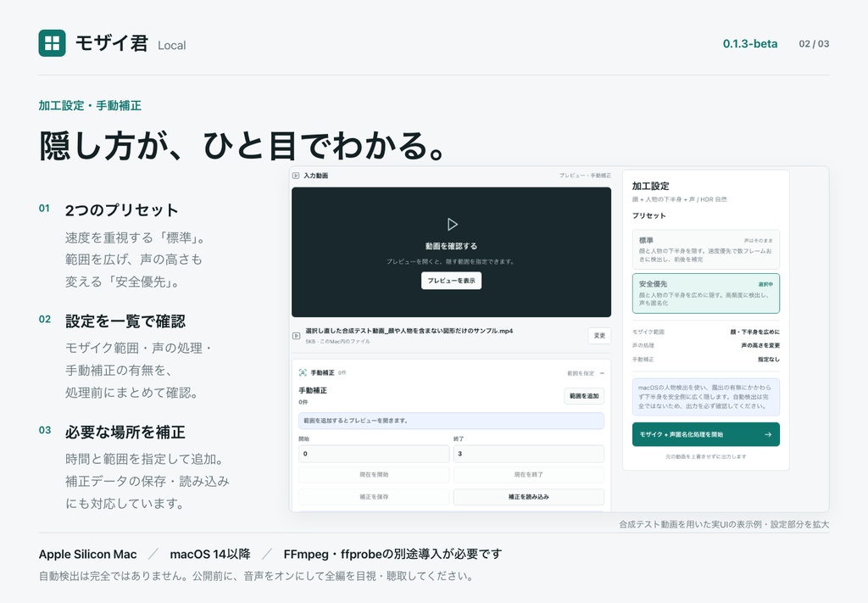The width and height of the screenshot is (868, 603).
Task: Click the 0.1.3-beta version label
Action: pyautogui.click(x=750, y=44)
